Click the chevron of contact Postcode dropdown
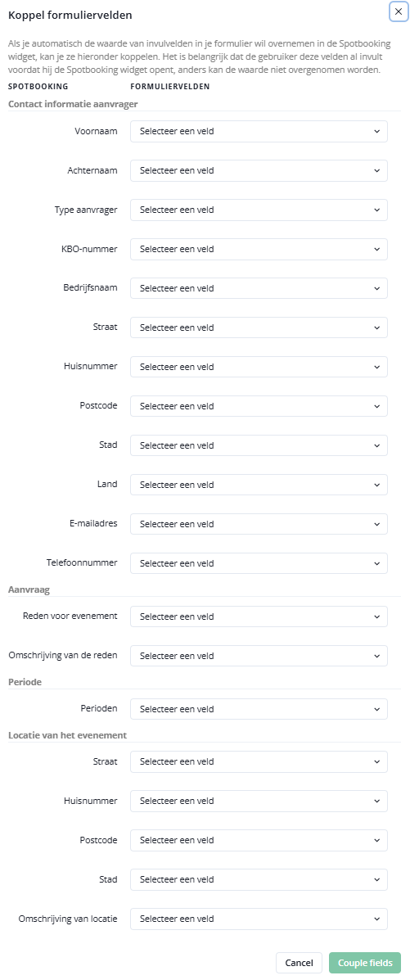Screen dimensions: 410x980 pyautogui.click(x=376, y=406)
